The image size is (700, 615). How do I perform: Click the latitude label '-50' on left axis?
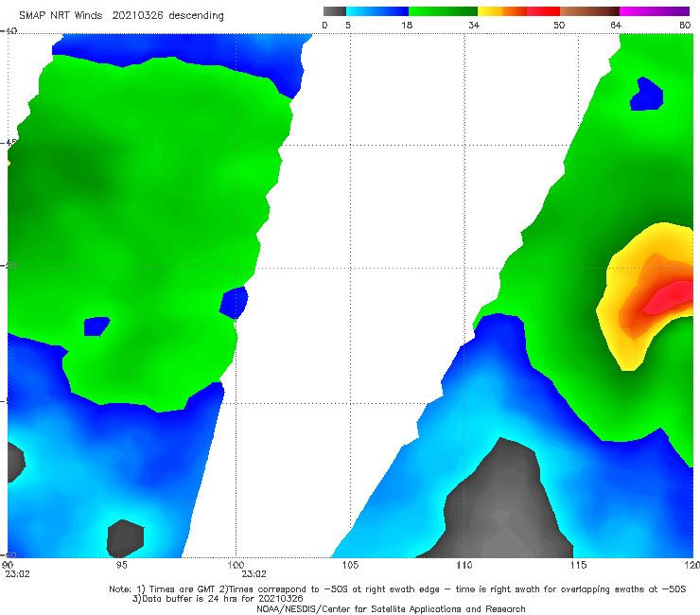point(9,266)
